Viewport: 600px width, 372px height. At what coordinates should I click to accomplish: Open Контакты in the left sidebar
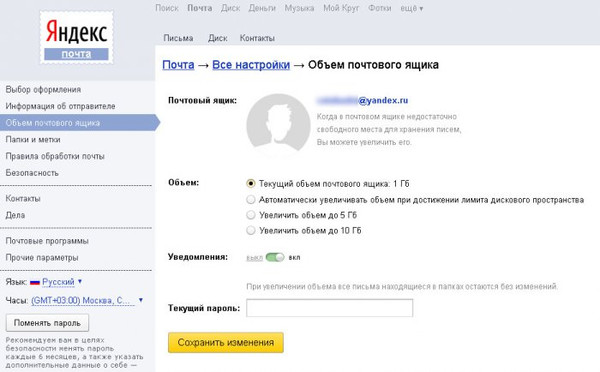tap(23, 199)
